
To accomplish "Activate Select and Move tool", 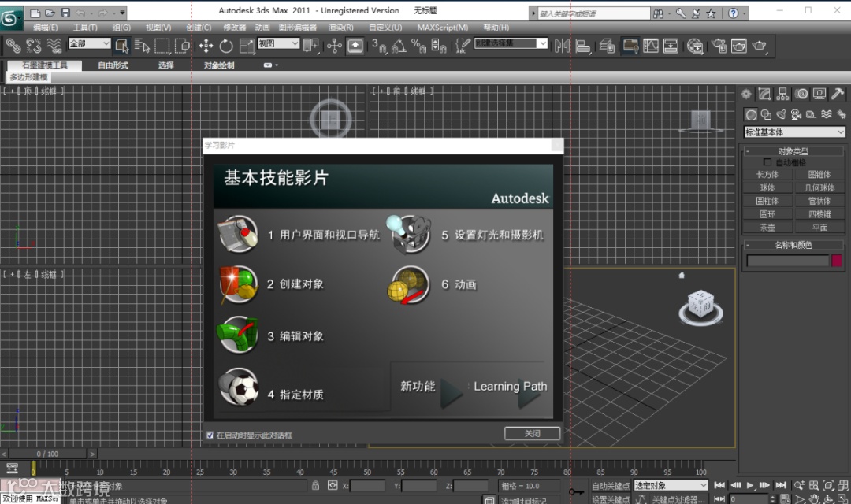I will [x=206, y=46].
